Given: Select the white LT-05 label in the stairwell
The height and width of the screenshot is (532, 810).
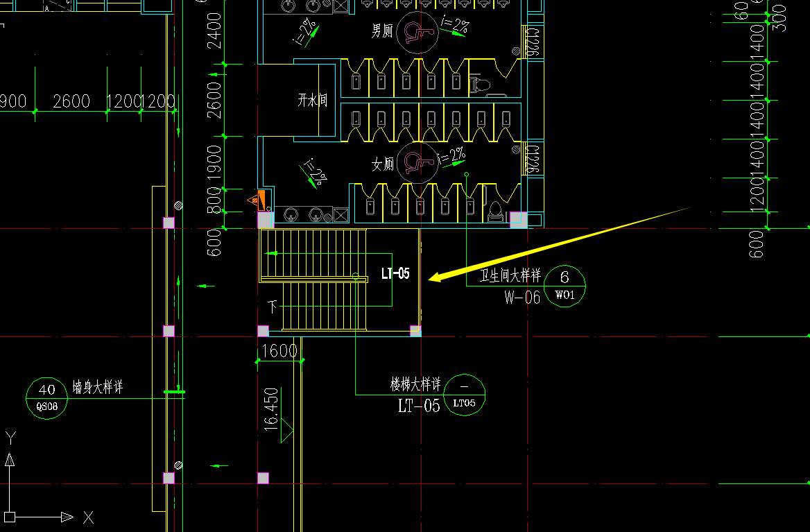Looking at the screenshot, I should (x=395, y=273).
